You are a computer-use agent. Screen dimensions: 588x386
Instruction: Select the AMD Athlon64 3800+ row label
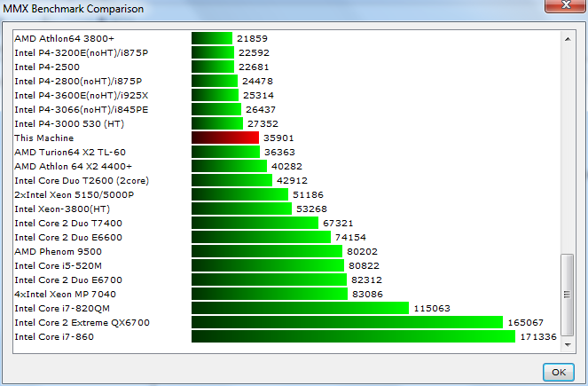[64, 39]
